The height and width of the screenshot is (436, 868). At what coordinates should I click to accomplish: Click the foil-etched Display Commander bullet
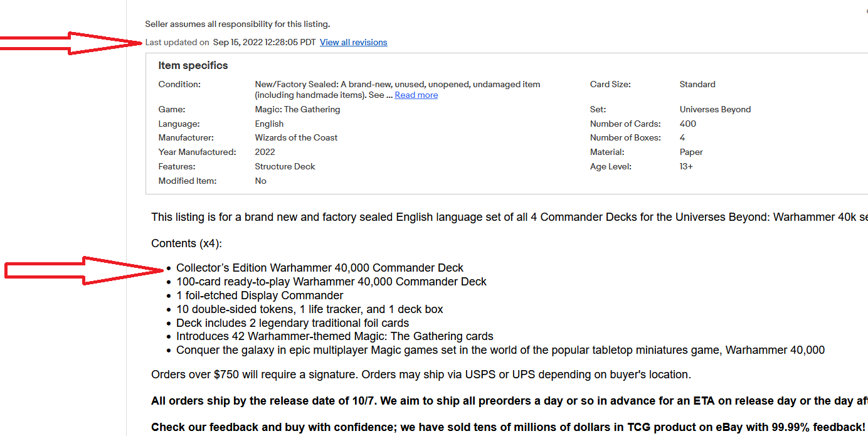click(260, 295)
